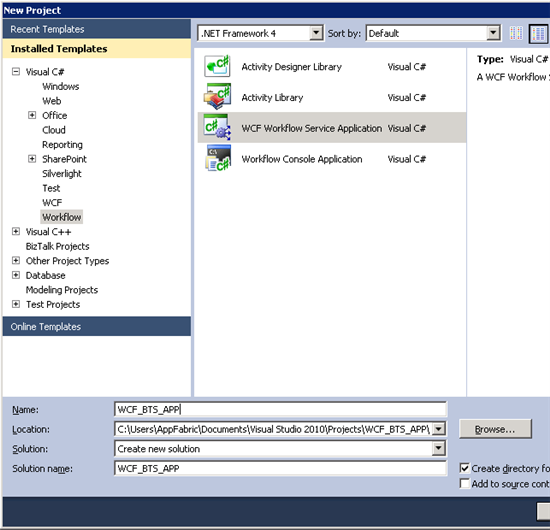Select BizTalk Projects in the tree
Screen dimensions: 550x530
tap(58, 246)
